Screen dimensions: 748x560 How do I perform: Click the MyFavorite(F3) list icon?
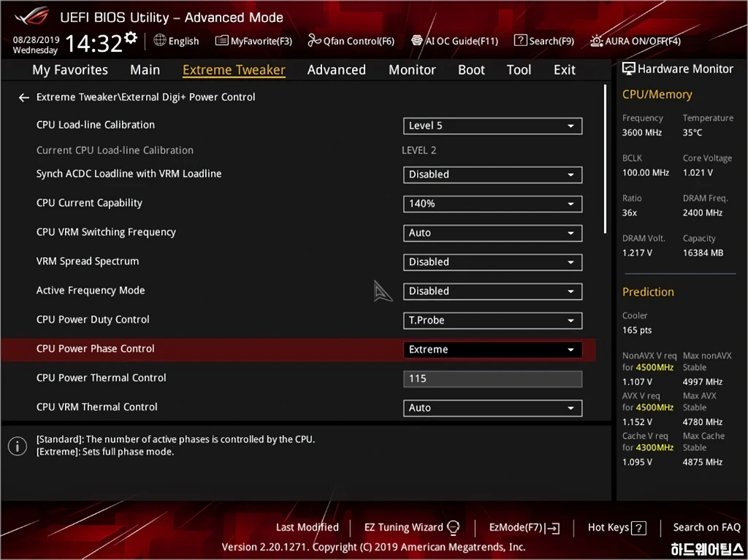[x=222, y=41]
